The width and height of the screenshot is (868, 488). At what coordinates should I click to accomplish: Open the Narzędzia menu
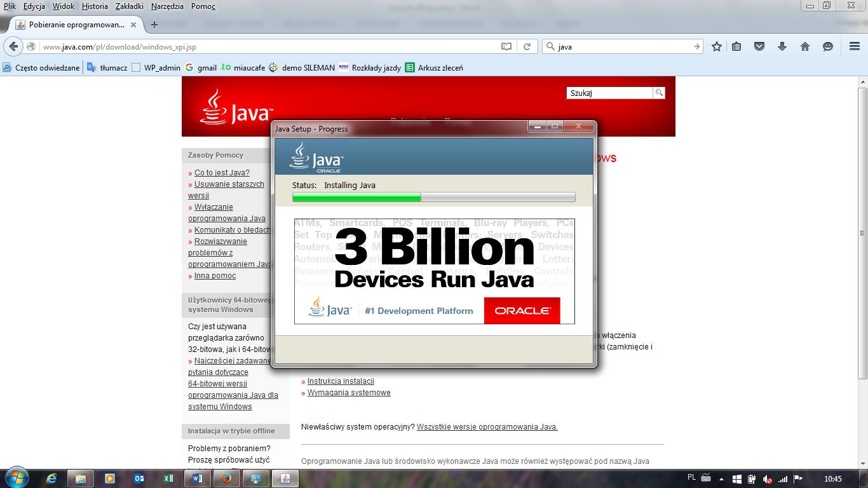pos(167,6)
